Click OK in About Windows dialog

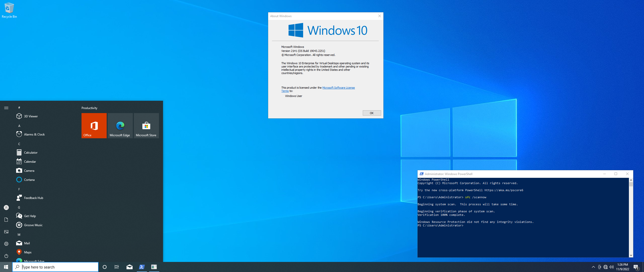click(372, 113)
